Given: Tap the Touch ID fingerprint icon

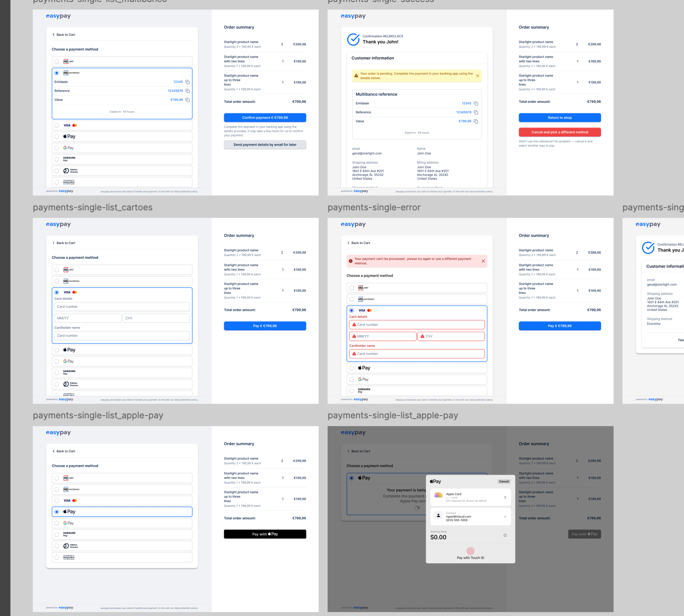Looking at the screenshot, I should point(471,551).
